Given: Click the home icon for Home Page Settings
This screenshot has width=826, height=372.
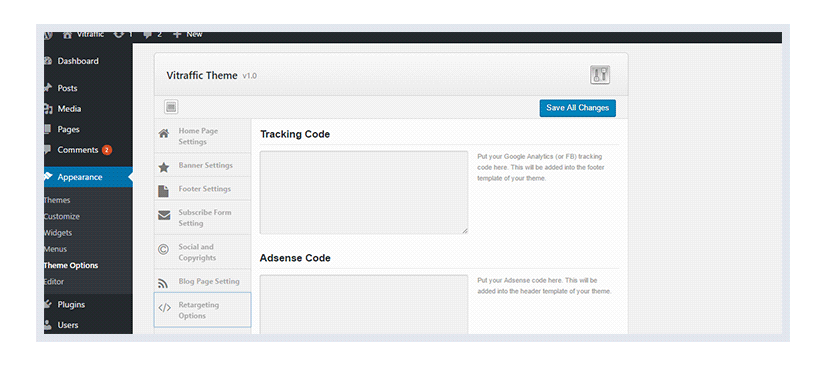Looking at the screenshot, I should (x=164, y=133).
